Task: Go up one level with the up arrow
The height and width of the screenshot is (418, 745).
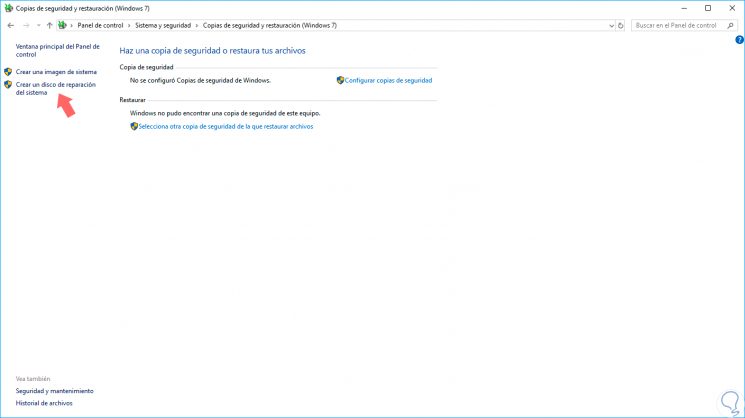Action: (x=49, y=26)
